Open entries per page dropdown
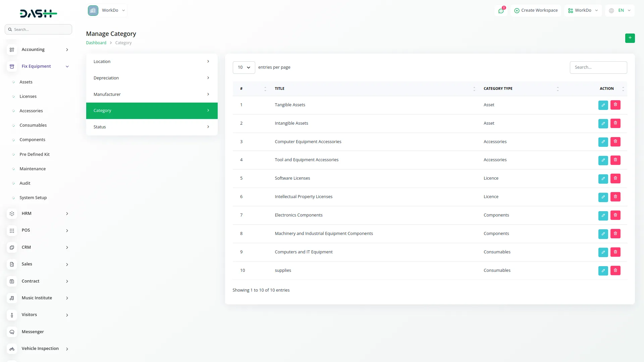 coord(244,67)
